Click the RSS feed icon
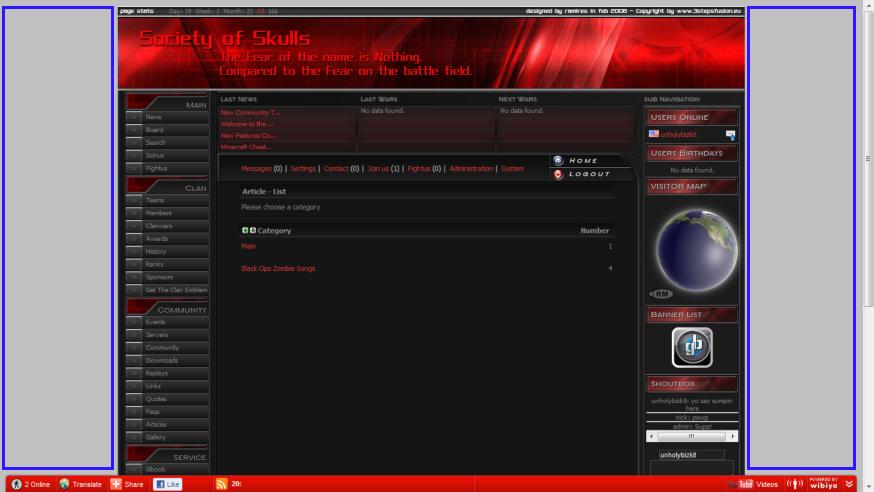The width and height of the screenshot is (874, 492). [221, 484]
